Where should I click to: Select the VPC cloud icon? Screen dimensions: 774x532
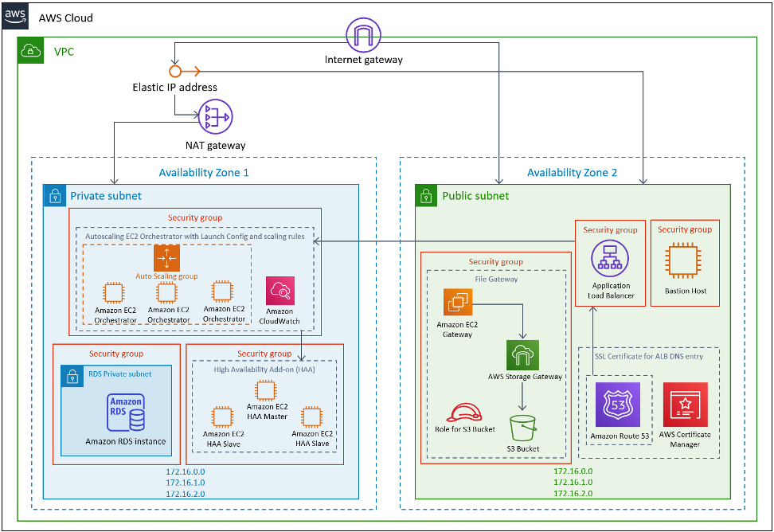30,50
